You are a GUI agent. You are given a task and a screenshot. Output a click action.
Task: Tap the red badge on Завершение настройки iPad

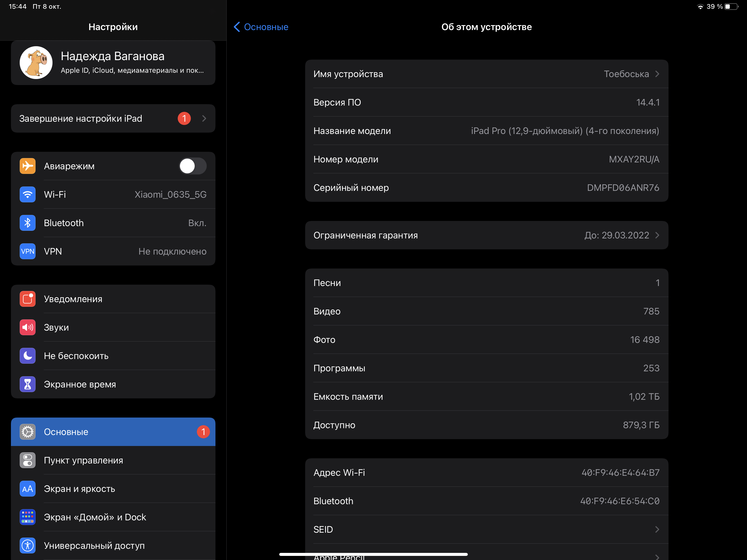coord(184,118)
